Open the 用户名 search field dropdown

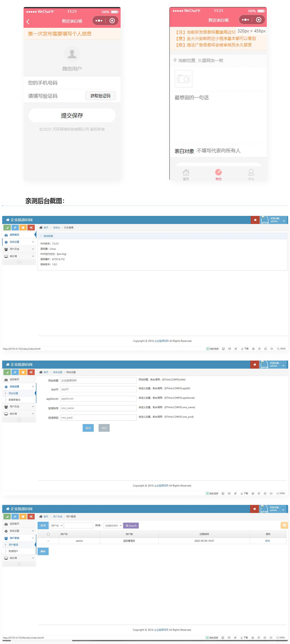pos(57,526)
